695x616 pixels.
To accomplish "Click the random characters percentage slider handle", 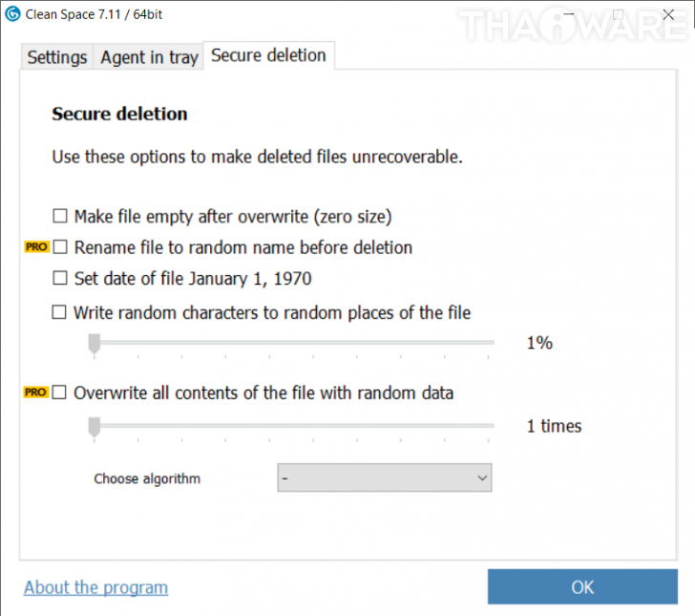I will tap(94, 344).
